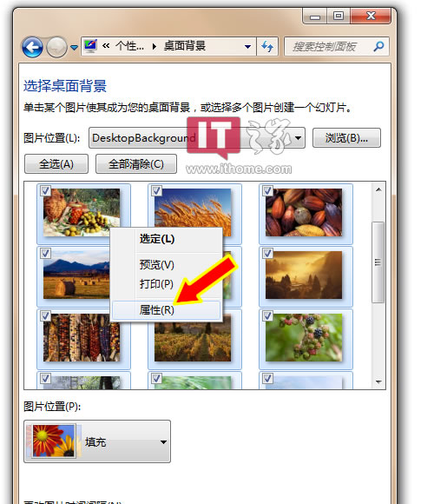Screen dimensions: 434x504
Task: Select the golden misty valley wallpaper thumbnail
Action: pos(304,275)
